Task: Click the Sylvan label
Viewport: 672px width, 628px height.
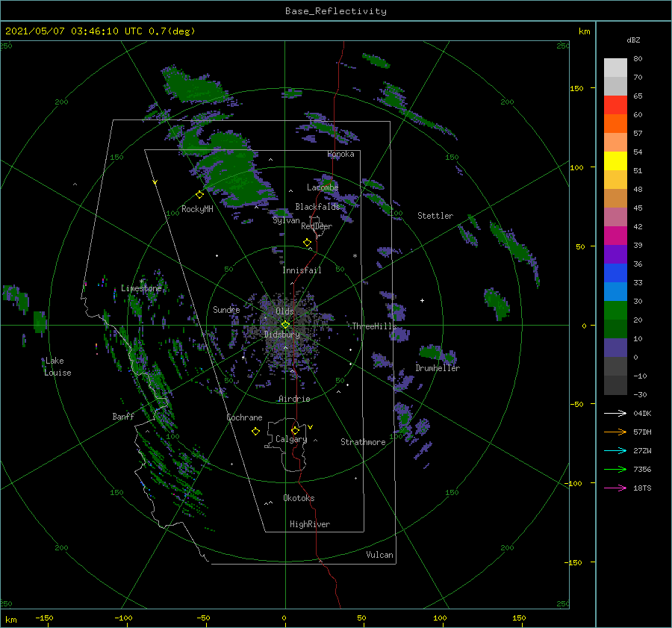Action: point(286,220)
